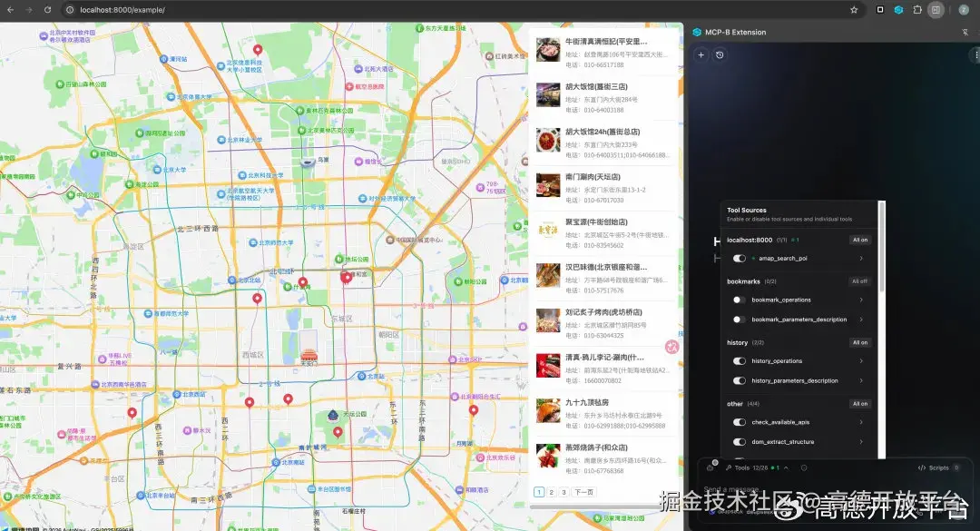Enable bookmark_parameters_description tool
Image resolution: width=980 pixels, height=531 pixels.
740,320
